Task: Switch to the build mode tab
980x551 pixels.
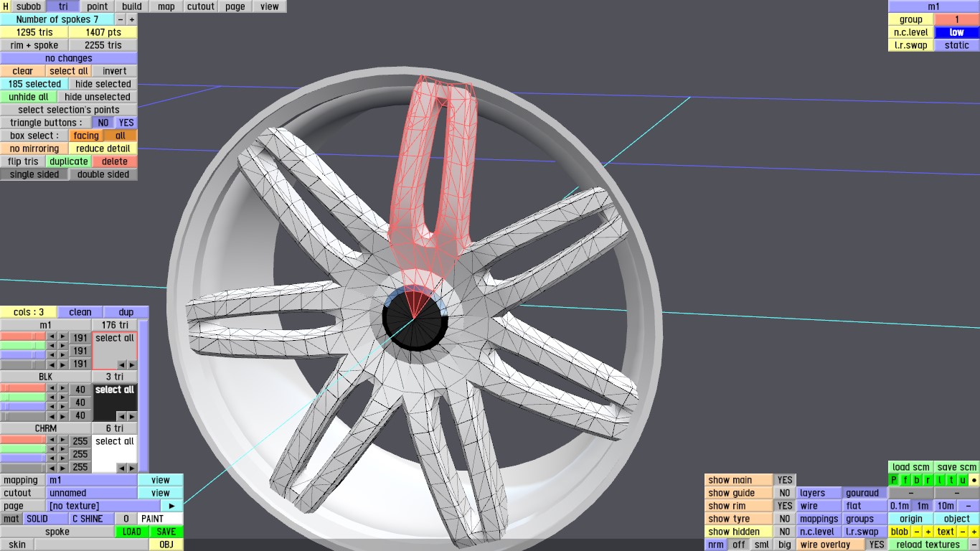Action: pyautogui.click(x=132, y=6)
